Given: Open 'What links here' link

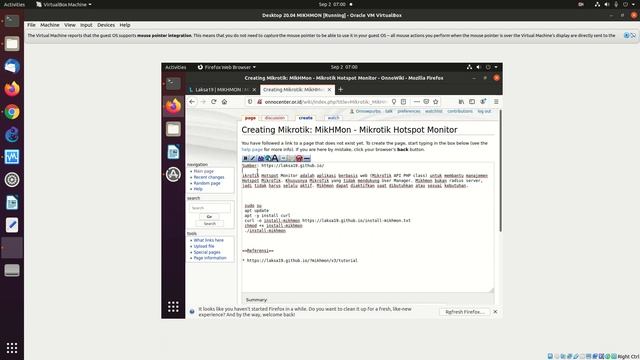Looking at the screenshot, I should click(209, 240).
